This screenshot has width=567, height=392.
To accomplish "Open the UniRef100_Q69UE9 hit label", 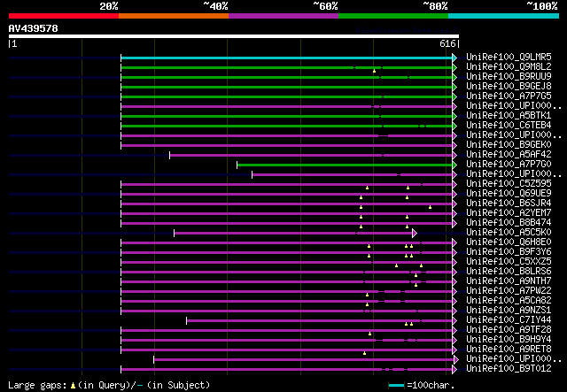I will click(x=509, y=193).
